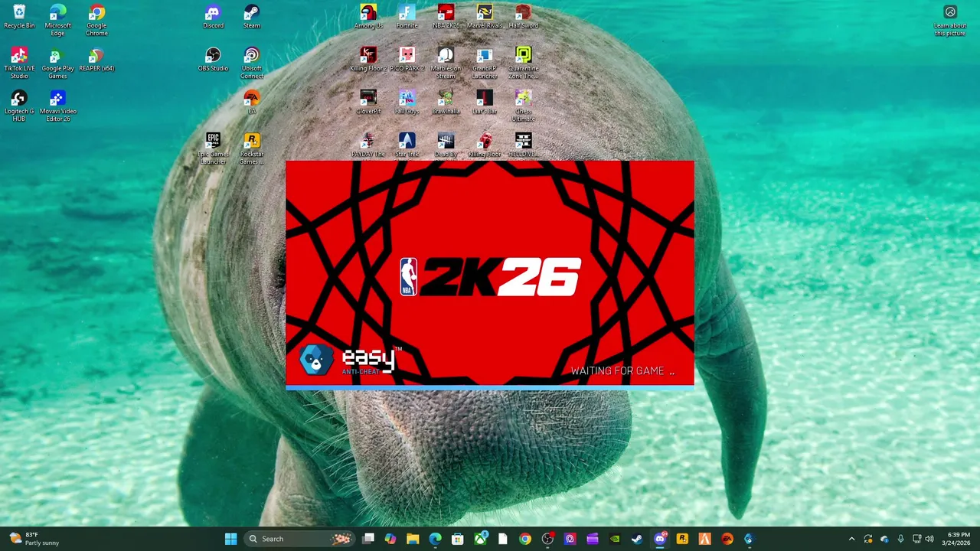Select the Logitech G HUB shortcut
980x551 pixels.
click(19, 106)
